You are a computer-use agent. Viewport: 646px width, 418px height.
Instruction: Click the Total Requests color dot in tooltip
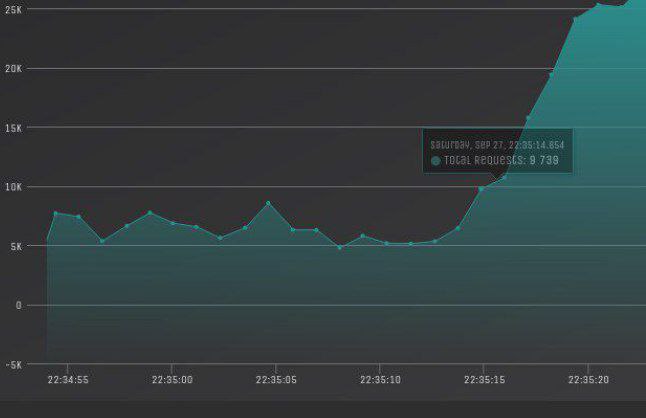coord(435,160)
